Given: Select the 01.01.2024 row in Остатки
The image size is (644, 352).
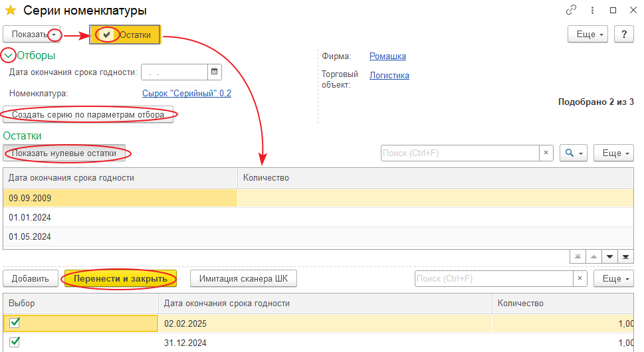Looking at the screenshot, I should (x=120, y=217).
